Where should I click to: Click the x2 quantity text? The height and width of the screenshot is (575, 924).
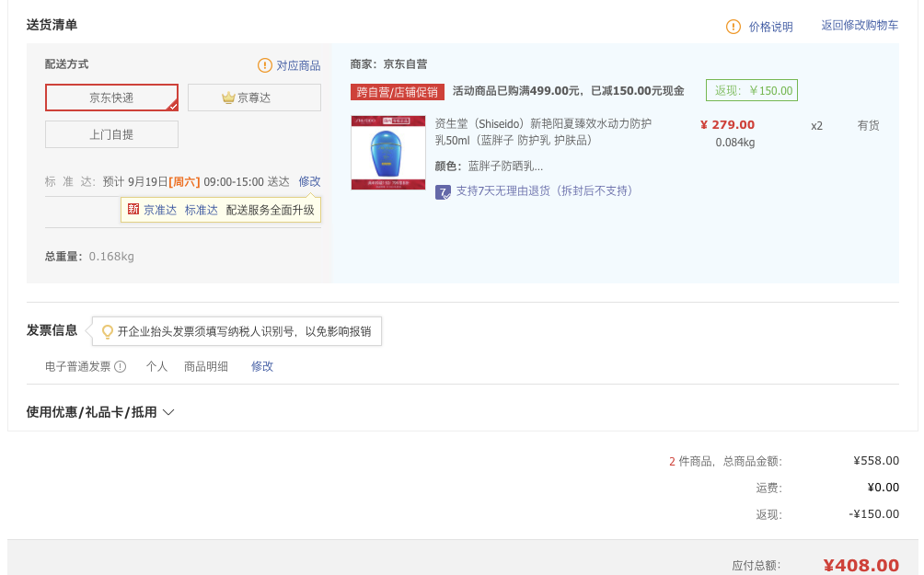(x=816, y=126)
